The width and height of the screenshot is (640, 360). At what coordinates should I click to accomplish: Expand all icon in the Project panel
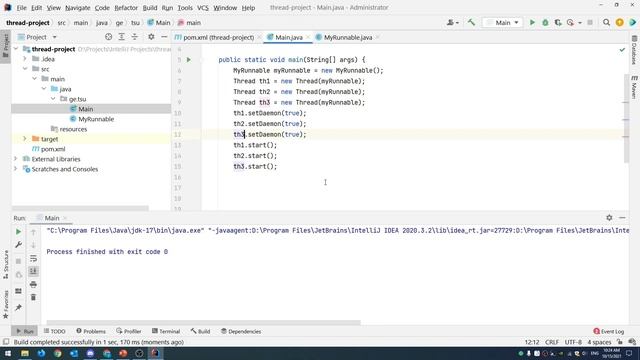point(122,37)
